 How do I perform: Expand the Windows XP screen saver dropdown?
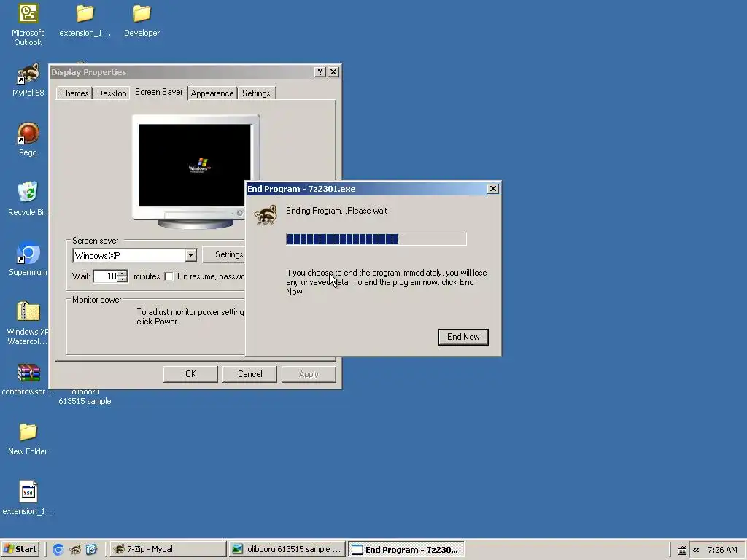tap(190, 256)
